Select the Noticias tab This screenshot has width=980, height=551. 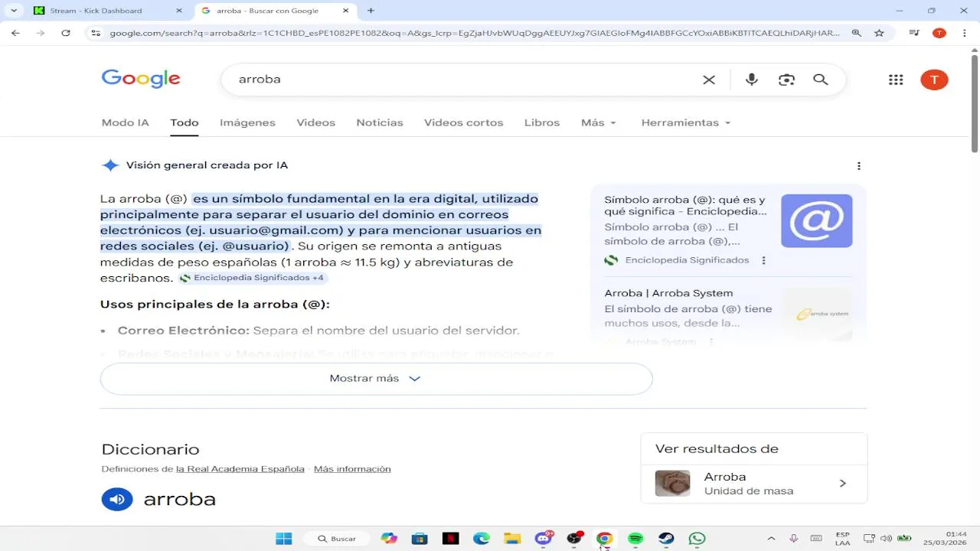click(x=380, y=122)
